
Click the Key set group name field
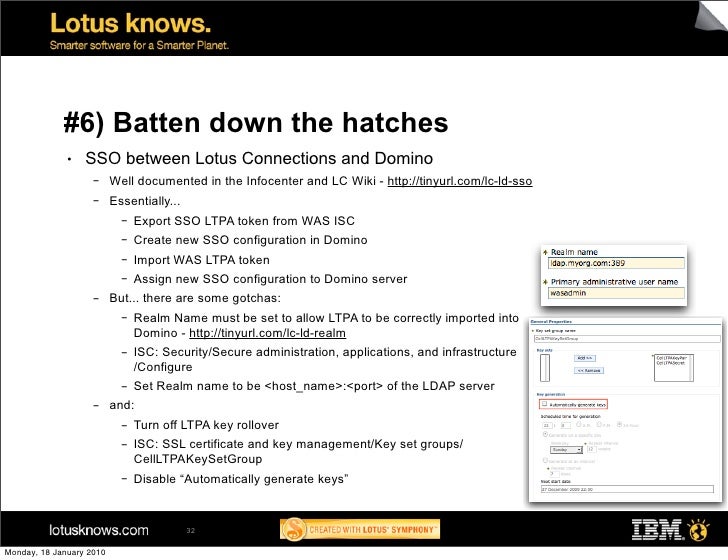627,339
